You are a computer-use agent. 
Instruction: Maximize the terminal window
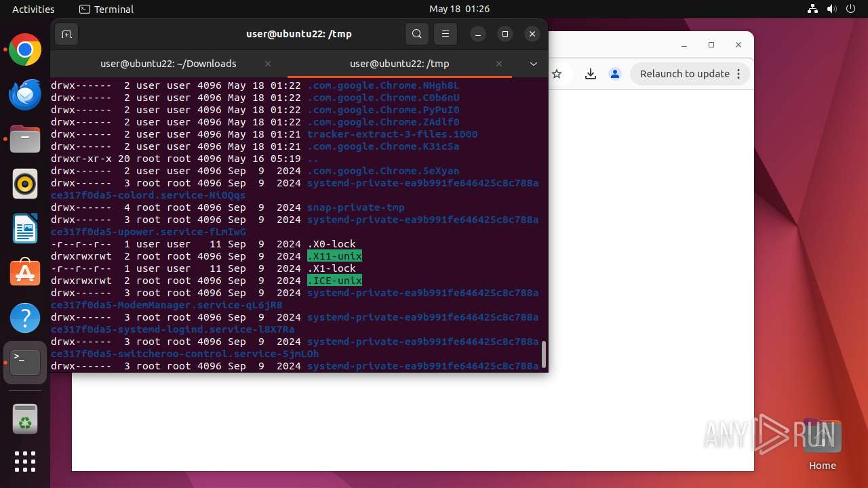pyautogui.click(x=505, y=34)
